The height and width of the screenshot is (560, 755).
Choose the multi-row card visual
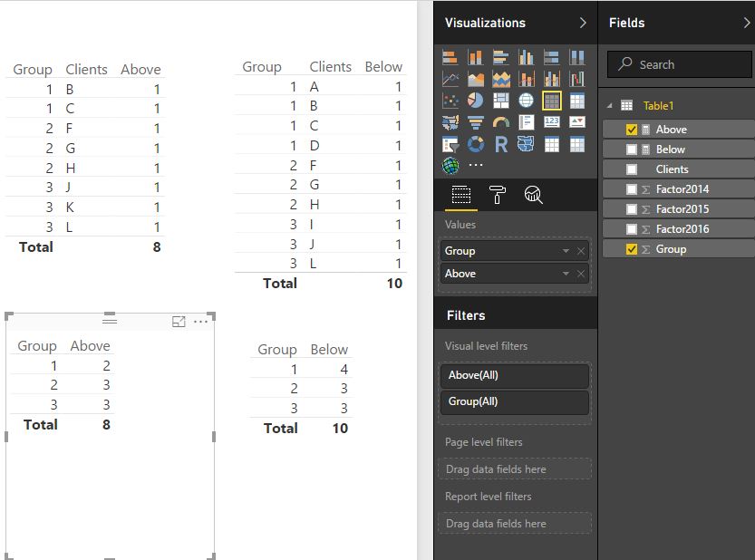tap(527, 122)
